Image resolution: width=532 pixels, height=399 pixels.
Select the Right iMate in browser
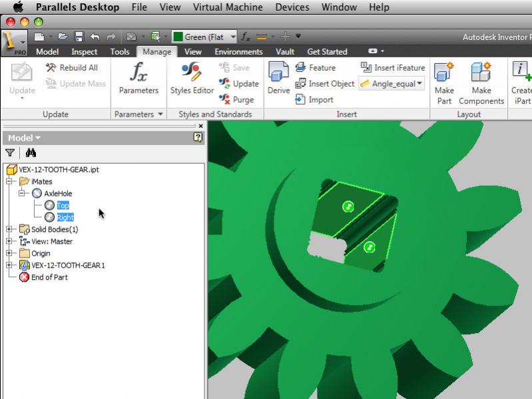(65, 217)
